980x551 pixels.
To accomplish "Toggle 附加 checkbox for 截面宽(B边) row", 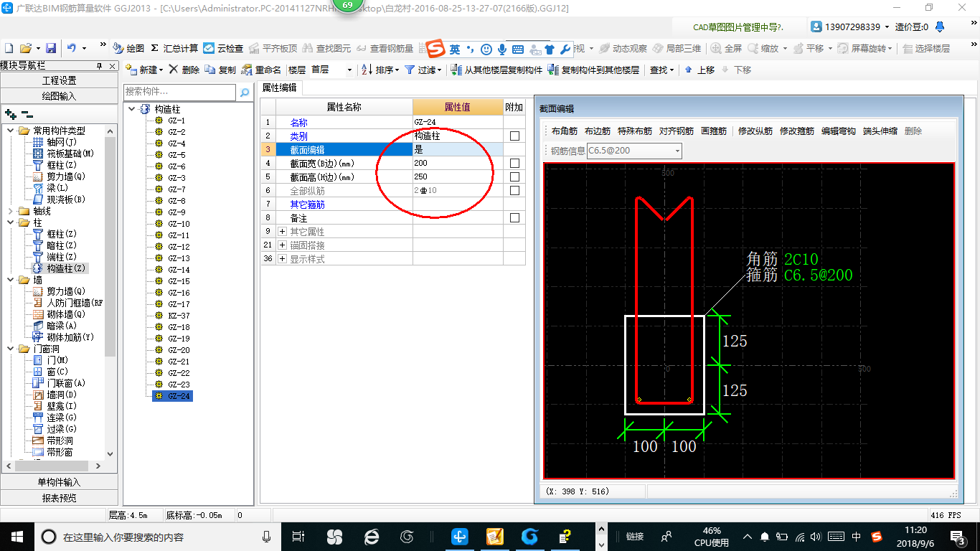I will pyautogui.click(x=514, y=163).
